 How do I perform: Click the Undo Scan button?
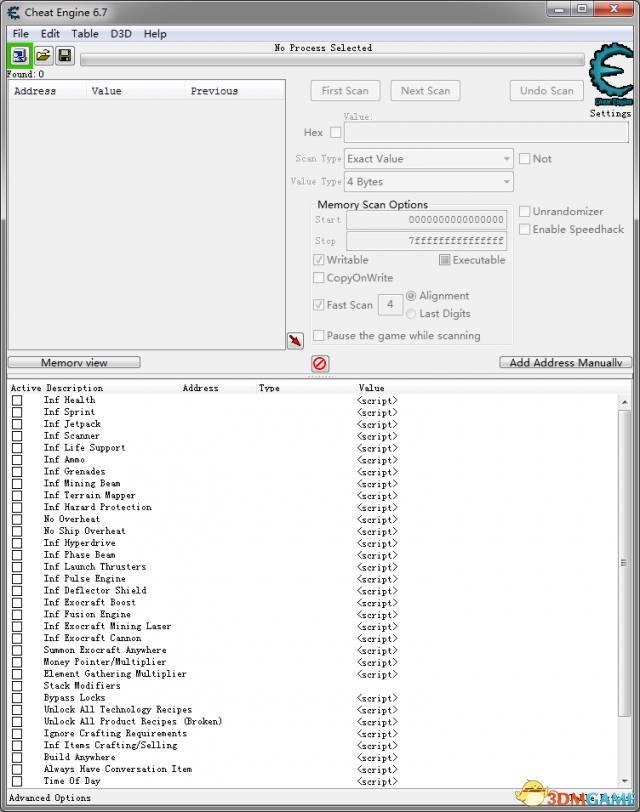point(547,91)
